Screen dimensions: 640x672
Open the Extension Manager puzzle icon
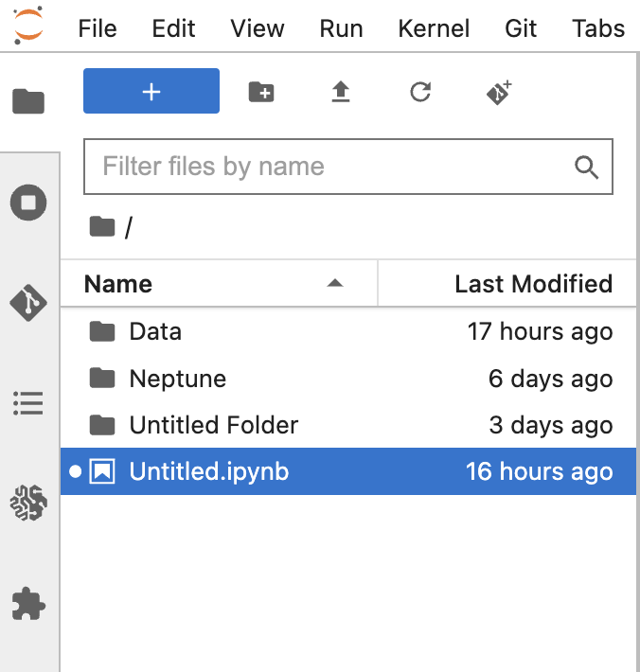(x=28, y=603)
